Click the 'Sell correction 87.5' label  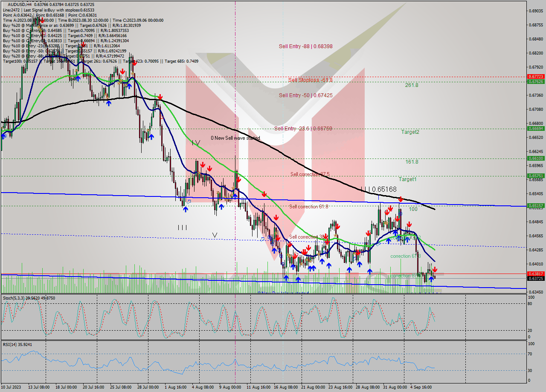310,174
